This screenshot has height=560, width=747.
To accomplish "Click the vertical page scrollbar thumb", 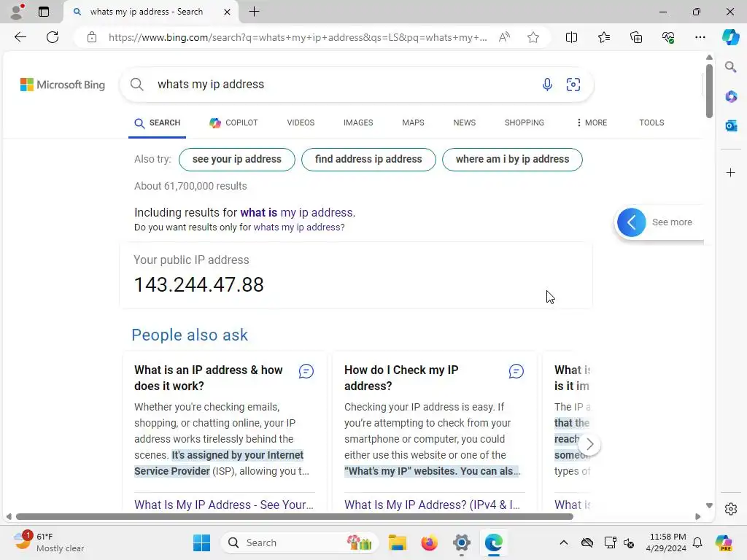I will click(709, 90).
